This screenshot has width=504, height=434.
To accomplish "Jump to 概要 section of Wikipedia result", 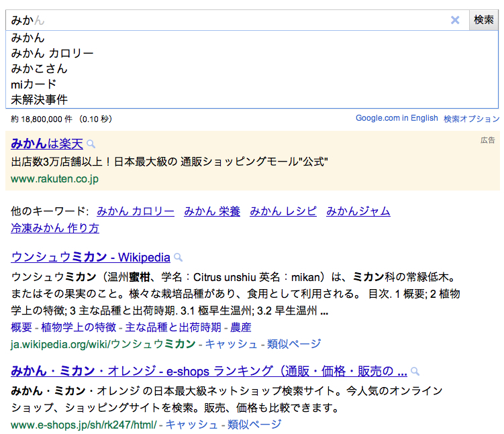I will (21, 327).
